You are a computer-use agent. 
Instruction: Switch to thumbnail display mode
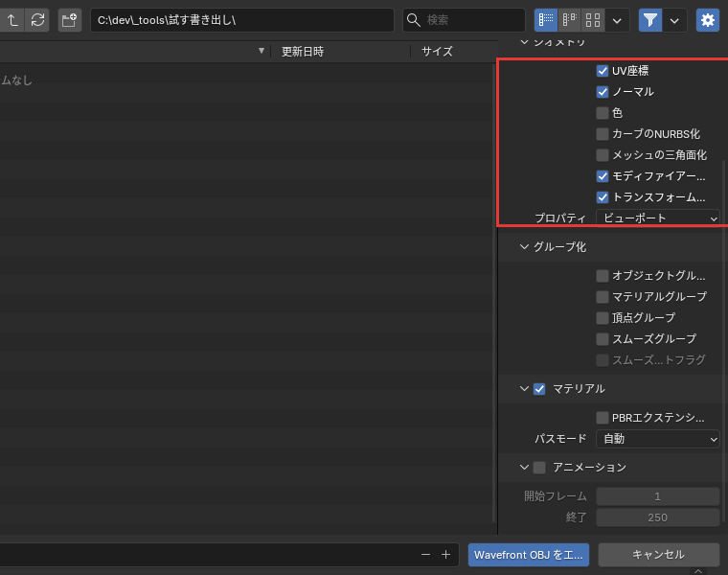point(593,20)
